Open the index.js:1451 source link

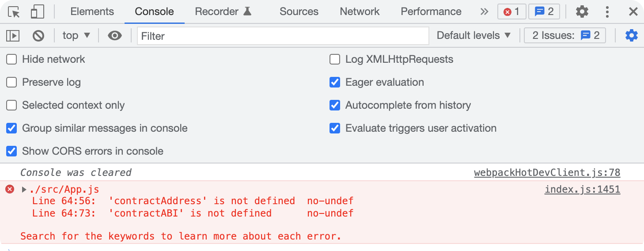[583, 190]
